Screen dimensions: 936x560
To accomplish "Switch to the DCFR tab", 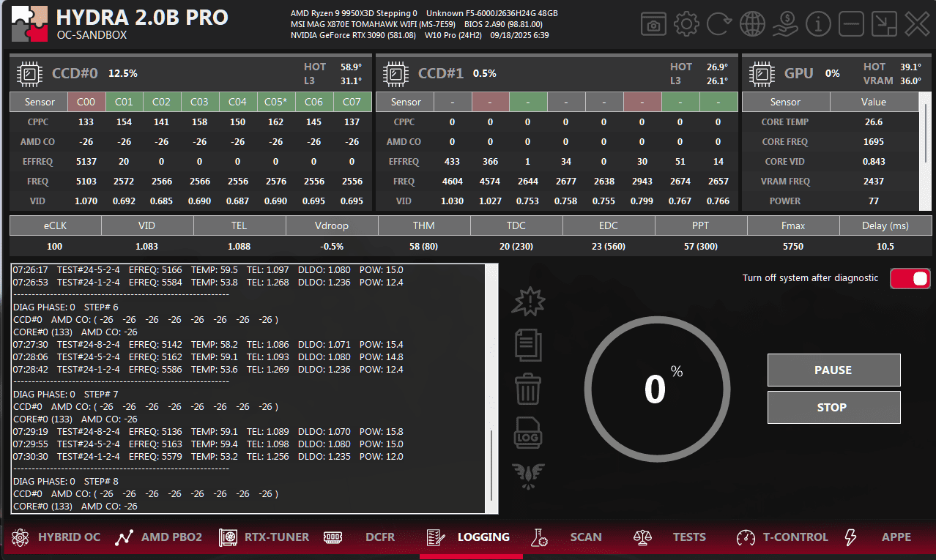I will click(x=380, y=537).
